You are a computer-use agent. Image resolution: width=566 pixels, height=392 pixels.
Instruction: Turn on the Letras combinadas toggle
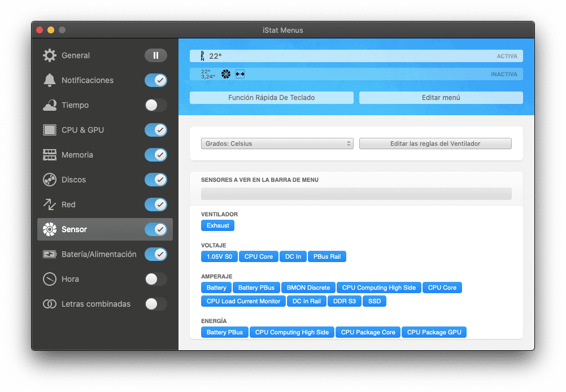[x=155, y=304]
